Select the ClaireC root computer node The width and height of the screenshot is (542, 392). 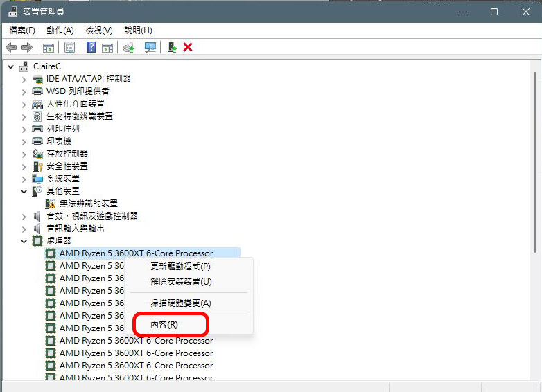click(46, 66)
